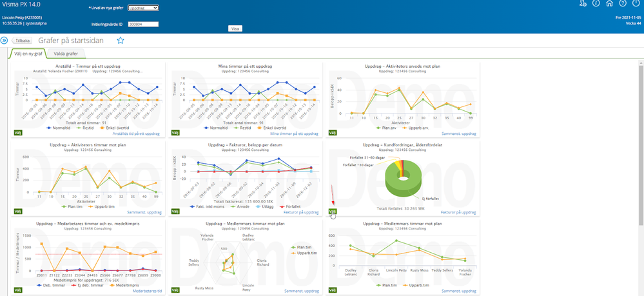Open the Medarbetares tid link
644x296 pixels.
click(148, 291)
